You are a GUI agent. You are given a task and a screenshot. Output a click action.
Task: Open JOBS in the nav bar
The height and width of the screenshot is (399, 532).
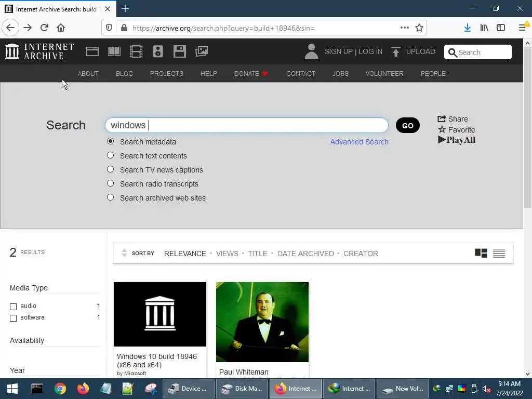340,74
